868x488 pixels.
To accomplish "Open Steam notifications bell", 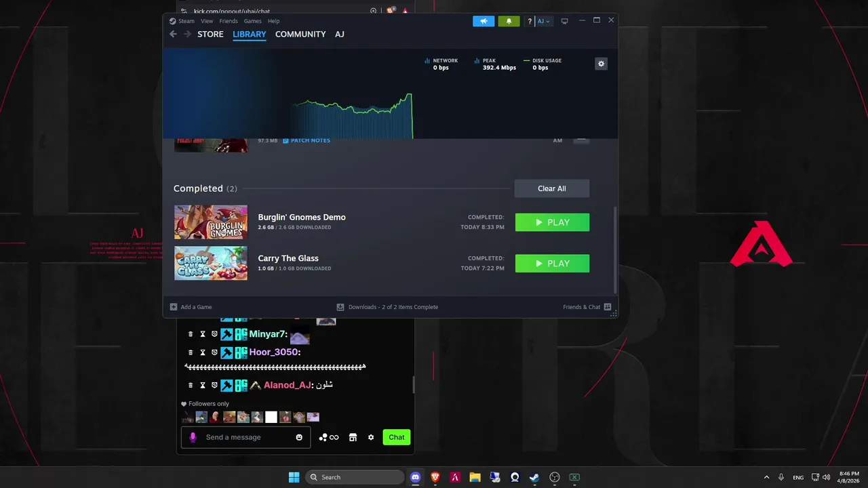I will click(x=509, y=21).
